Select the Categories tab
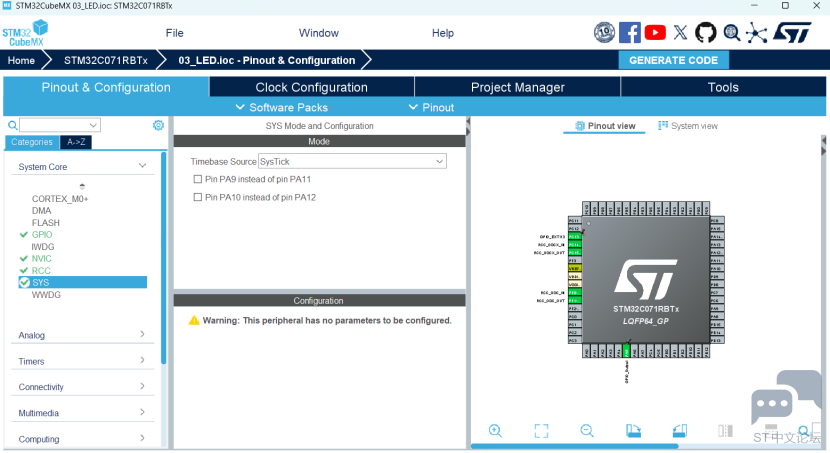830x453 pixels. pyautogui.click(x=32, y=142)
